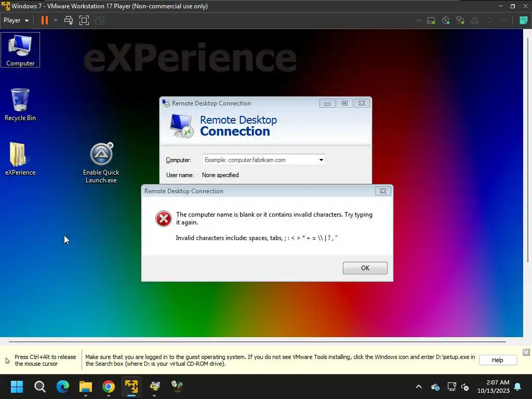
Task: Enter full screen mode in VMware toolbar
Action: (x=84, y=20)
